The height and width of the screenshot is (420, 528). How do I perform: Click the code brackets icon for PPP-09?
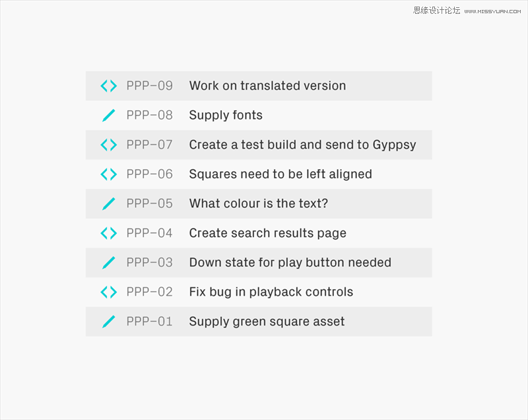109,86
